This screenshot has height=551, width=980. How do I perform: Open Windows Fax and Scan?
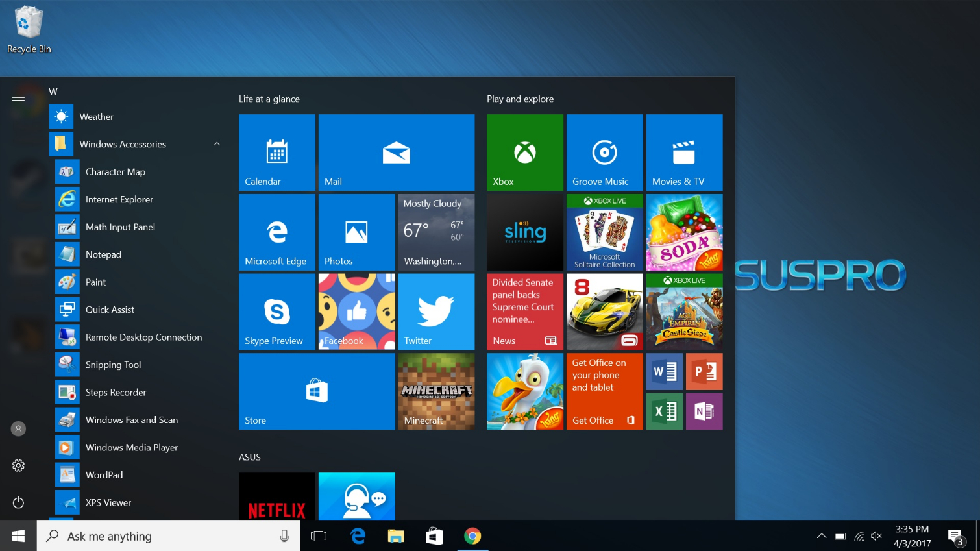click(x=138, y=420)
